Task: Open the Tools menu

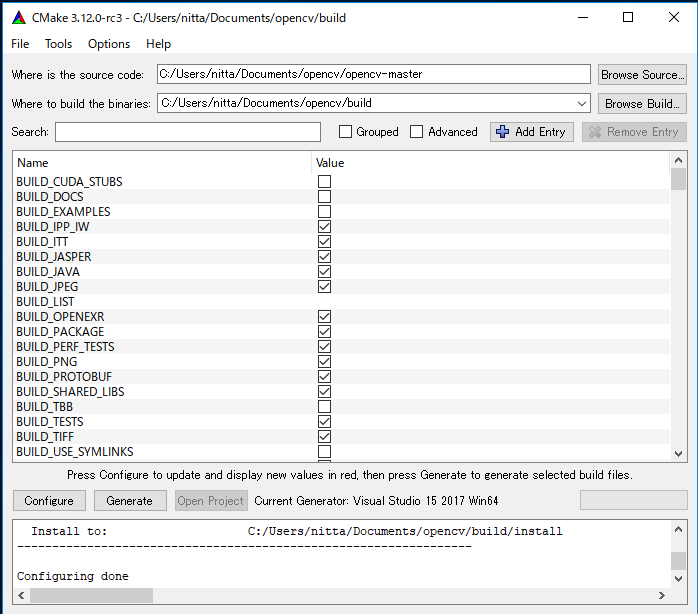Action: click(59, 44)
